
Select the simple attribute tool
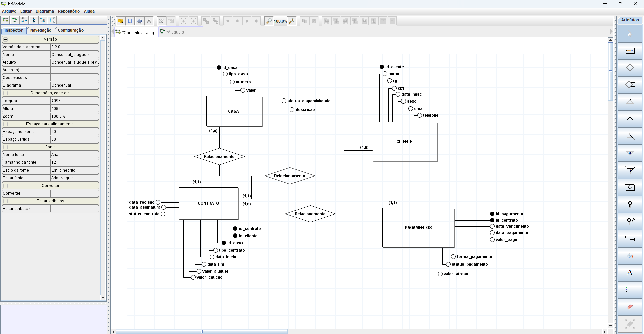click(630, 204)
